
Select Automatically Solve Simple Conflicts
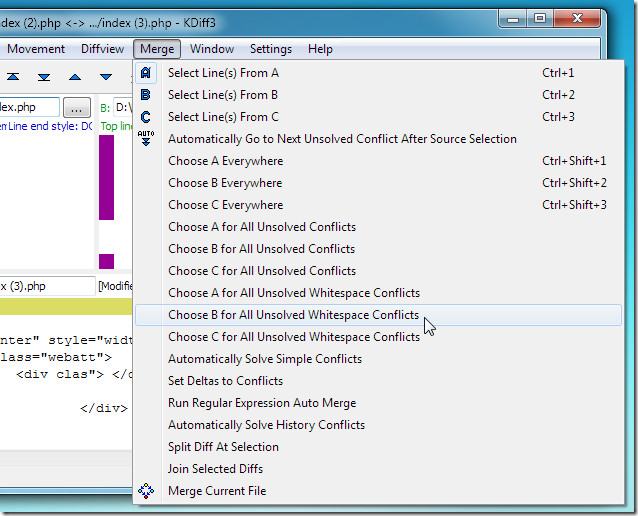point(378,359)
